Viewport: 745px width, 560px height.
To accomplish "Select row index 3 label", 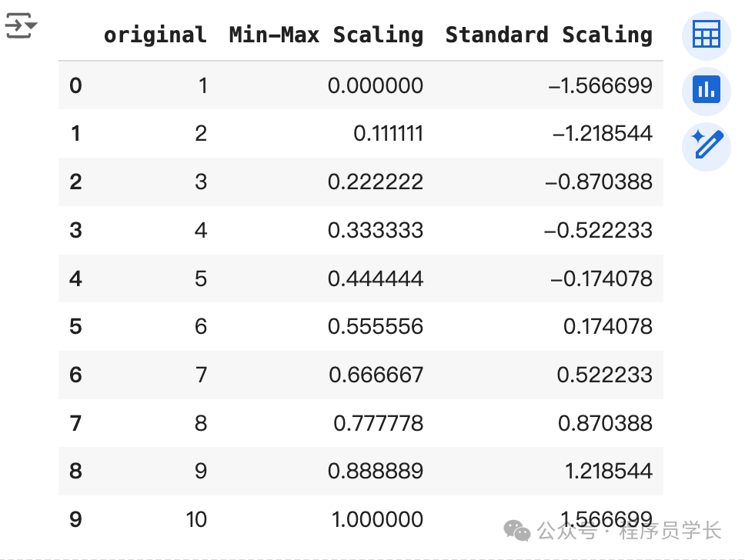I will click(x=75, y=230).
